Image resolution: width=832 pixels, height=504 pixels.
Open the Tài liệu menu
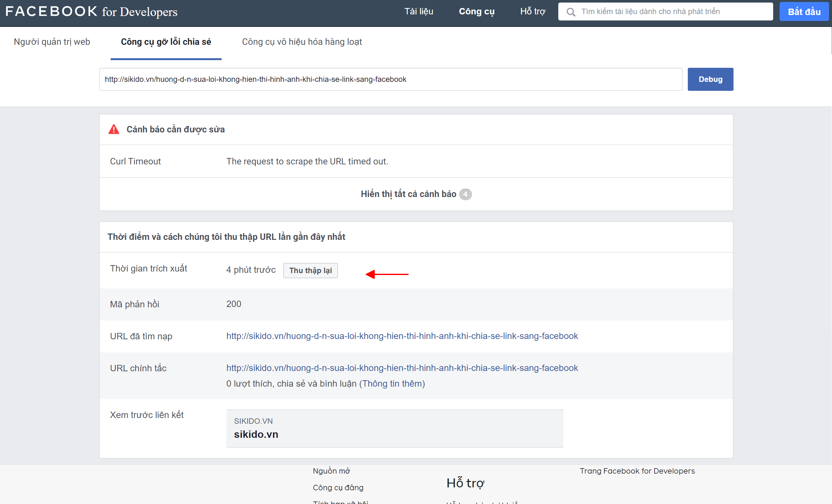pos(419,12)
